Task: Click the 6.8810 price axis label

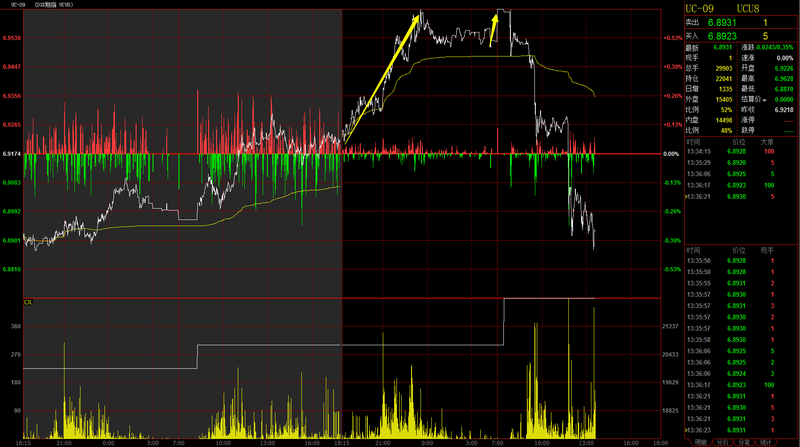Action: [12, 269]
